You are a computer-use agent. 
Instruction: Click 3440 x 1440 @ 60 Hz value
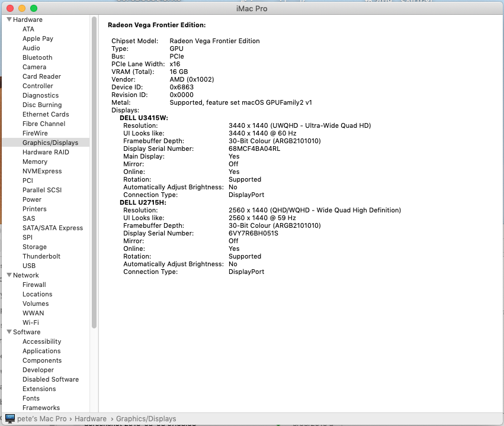(262, 133)
